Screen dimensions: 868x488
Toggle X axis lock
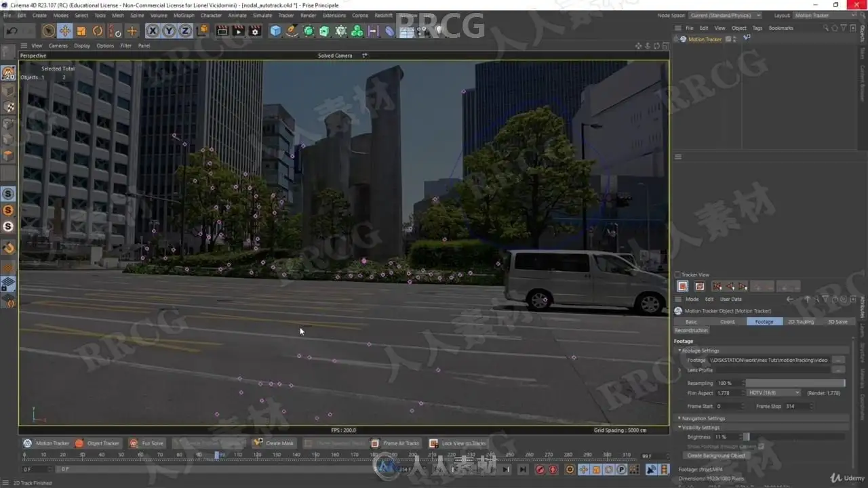pyautogui.click(x=153, y=30)
